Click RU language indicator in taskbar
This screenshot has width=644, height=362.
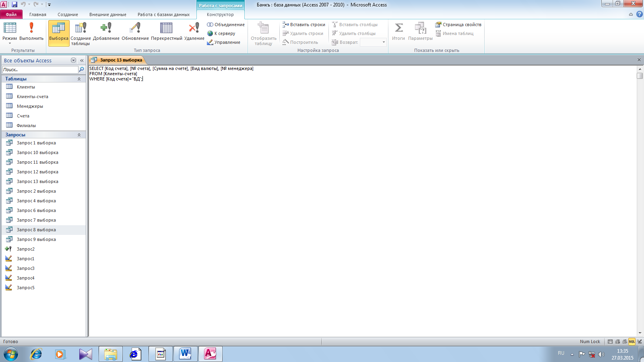tap(561, 353)
